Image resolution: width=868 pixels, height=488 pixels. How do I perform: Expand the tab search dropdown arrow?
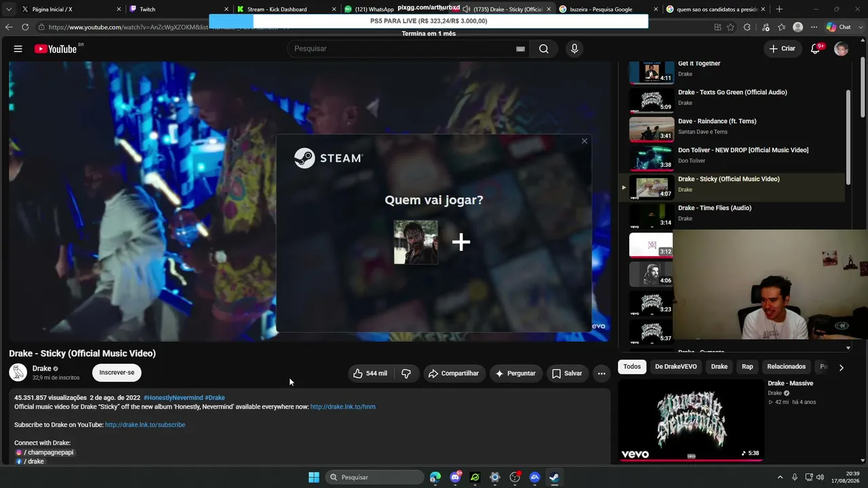(x=9, y=9)
